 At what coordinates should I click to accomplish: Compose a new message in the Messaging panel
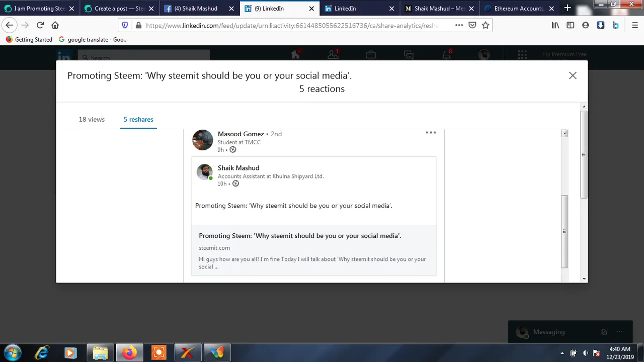pyautogui.click(x=604, y=332)
